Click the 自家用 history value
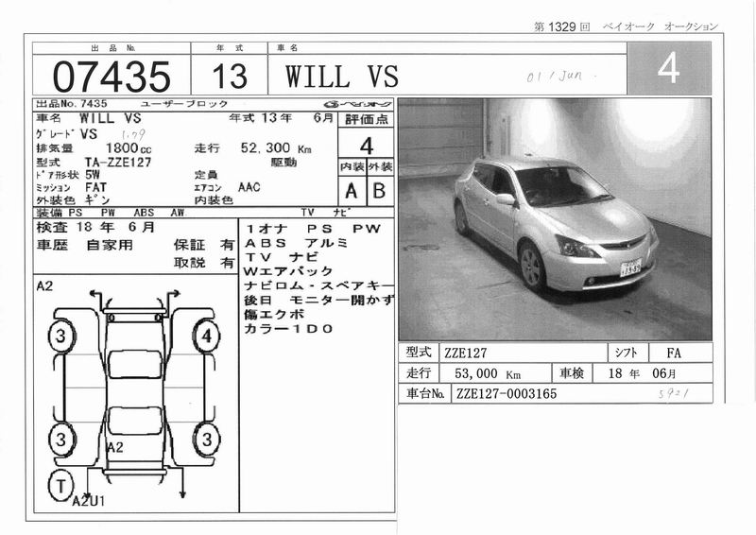 pyautogui.click(x=110, y=245)
